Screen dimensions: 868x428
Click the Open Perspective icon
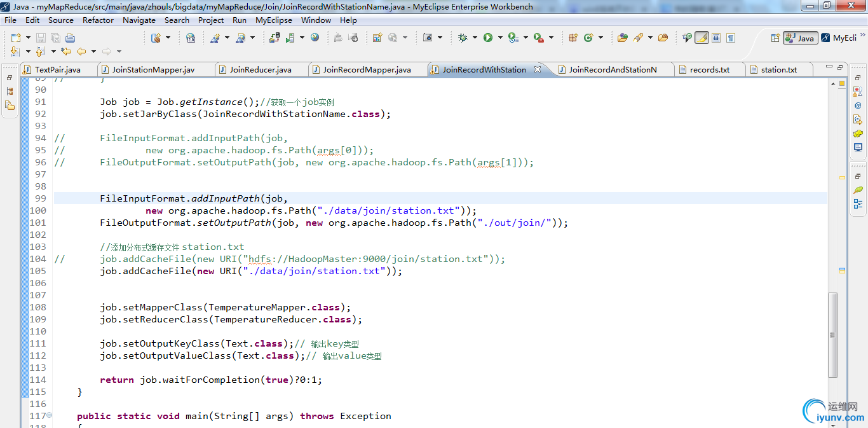775,38
